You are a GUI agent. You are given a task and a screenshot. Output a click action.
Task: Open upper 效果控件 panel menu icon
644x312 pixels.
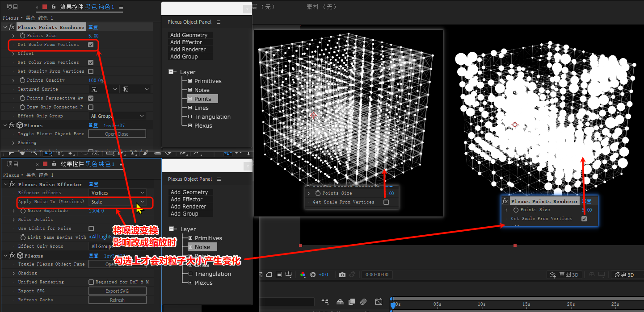[121, 7]
